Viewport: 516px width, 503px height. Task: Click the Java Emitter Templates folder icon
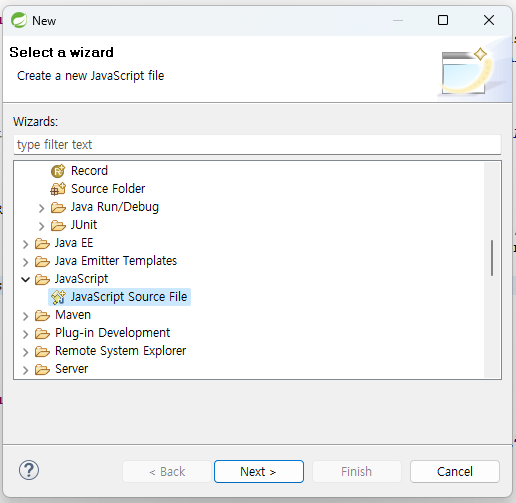coord(42,261)
